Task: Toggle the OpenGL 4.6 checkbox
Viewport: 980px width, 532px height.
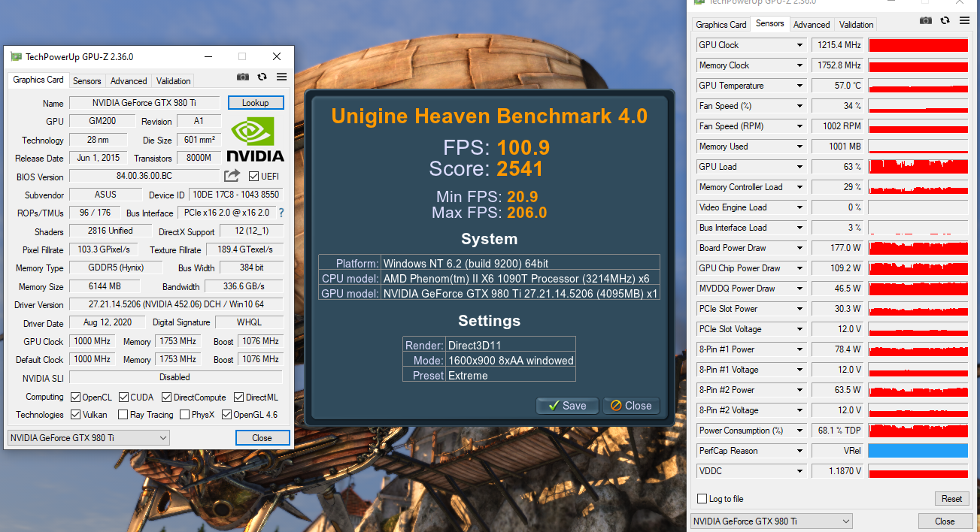Action: click(x=226, y=414)
